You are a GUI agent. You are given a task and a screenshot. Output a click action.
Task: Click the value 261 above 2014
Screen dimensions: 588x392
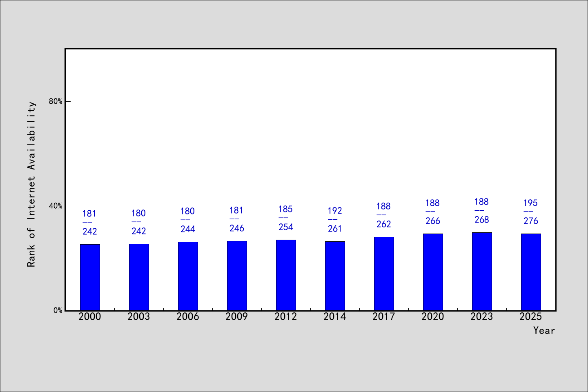pos(335,229)
